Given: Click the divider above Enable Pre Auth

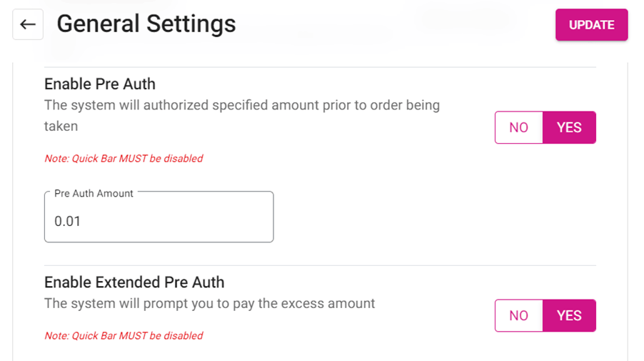Looking at the screenshot, I should point(320,67).
